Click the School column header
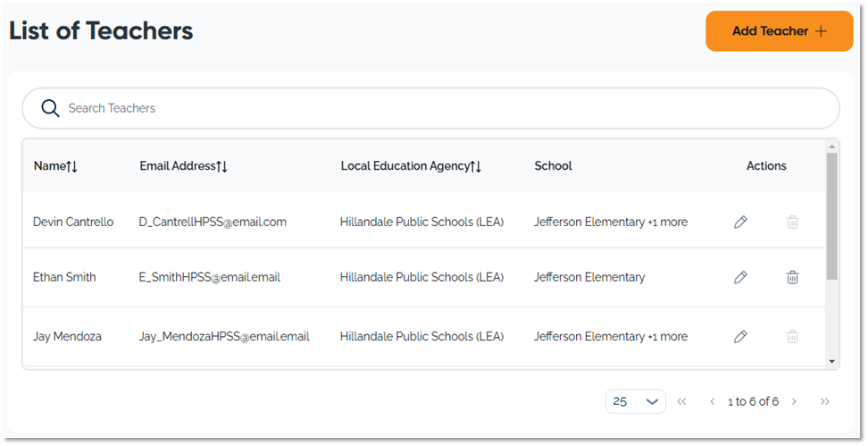Image resolution: width=868 pixels, height=446 pixels. pos(553,165)
